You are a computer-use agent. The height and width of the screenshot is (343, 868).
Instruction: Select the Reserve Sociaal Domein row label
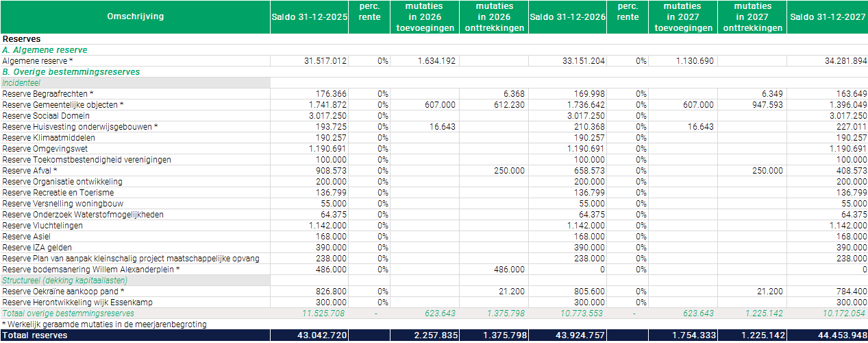click(x=46, y=116)
